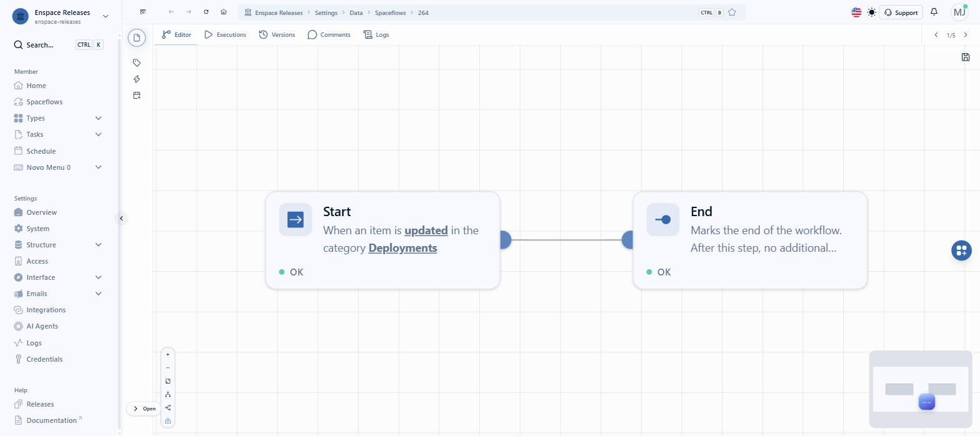Image resolution: width=980 pixels, height=436 pixels.
Task: Click the Support button
Action: [x=901, y=12]
